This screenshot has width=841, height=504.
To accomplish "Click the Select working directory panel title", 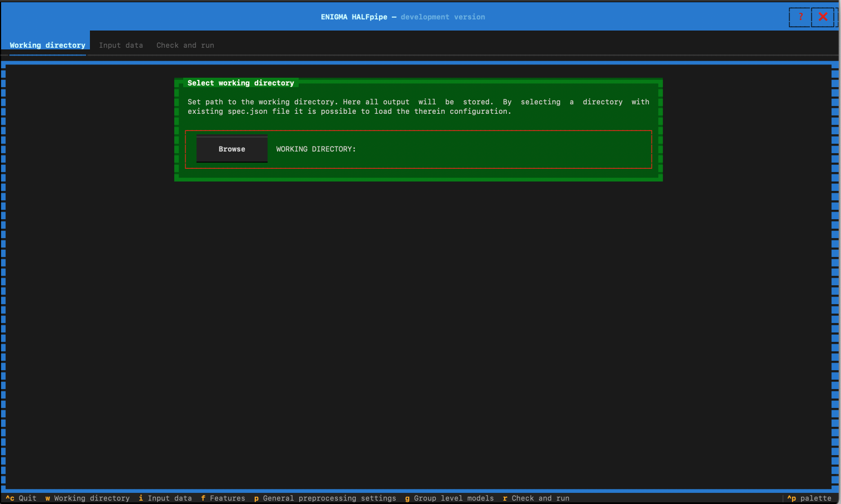I will click(241, 83).
